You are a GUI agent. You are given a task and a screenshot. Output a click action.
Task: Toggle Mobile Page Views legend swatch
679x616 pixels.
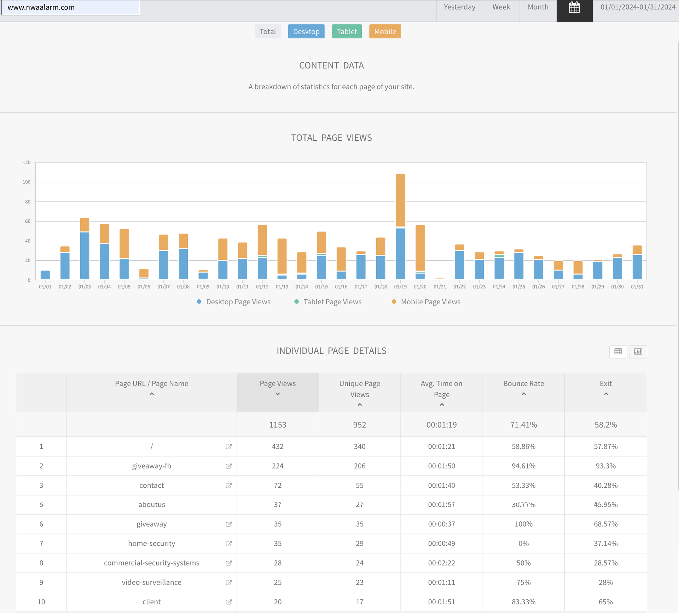(x=394, y=302)
